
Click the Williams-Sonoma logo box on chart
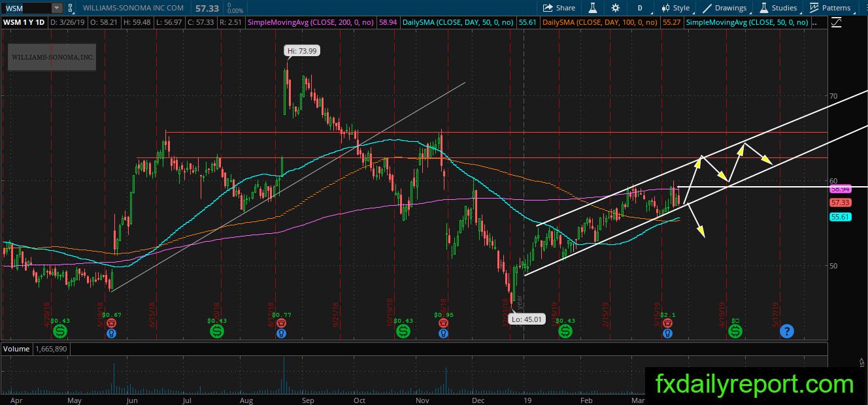point(52,57)
